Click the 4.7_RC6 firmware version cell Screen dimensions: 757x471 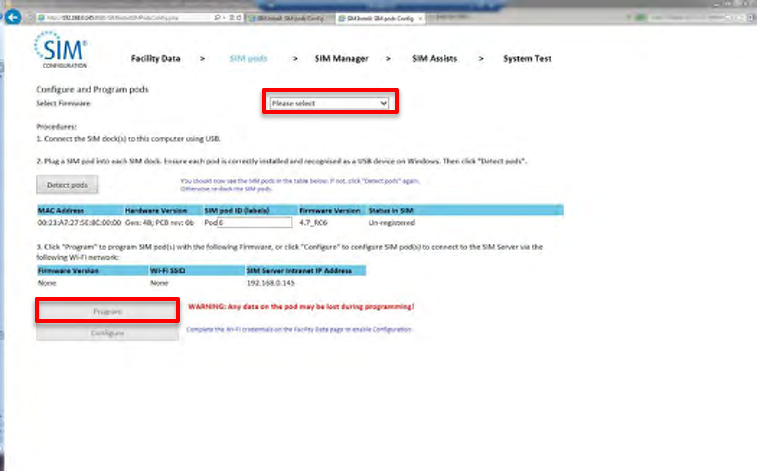(313, 222)
